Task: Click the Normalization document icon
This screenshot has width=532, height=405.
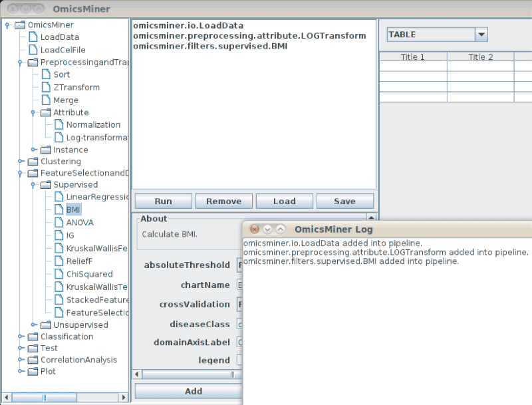Action: (x=59, y=124)
